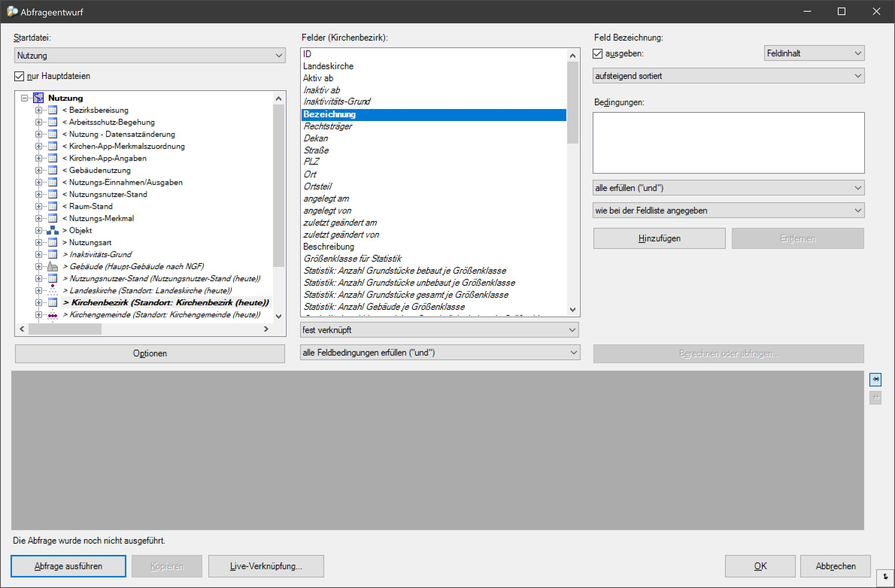Click the upper column-width icon beside results
Viewport: 895px width, 588px height.
(875, 379)
